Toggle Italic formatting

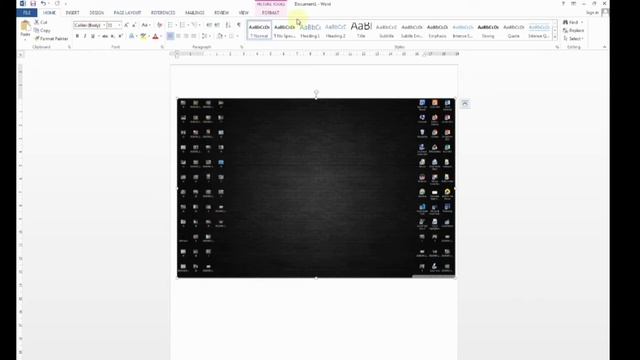(x=85, y=36)
